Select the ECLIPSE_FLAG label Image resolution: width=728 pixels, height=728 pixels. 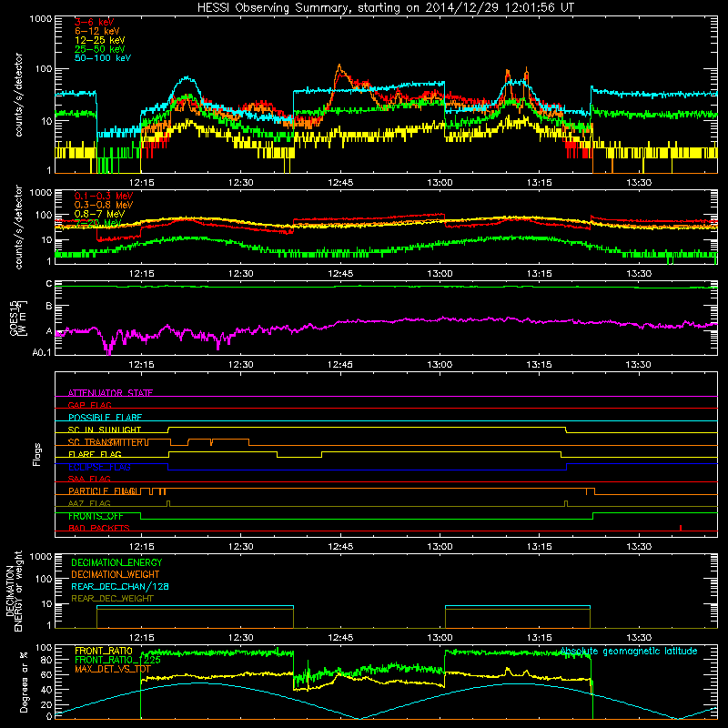99,467
